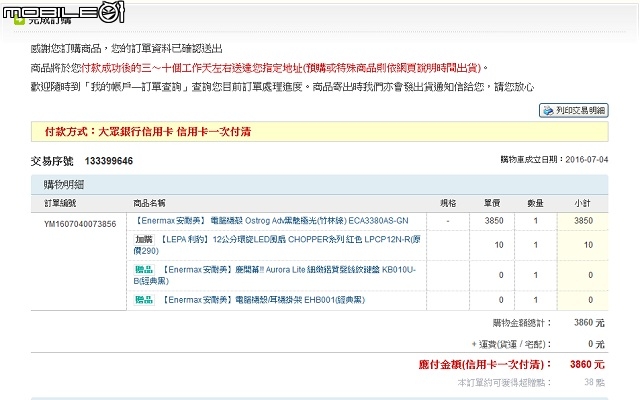
Task: Click the 38 點 bonus points value
Action: 594,382
